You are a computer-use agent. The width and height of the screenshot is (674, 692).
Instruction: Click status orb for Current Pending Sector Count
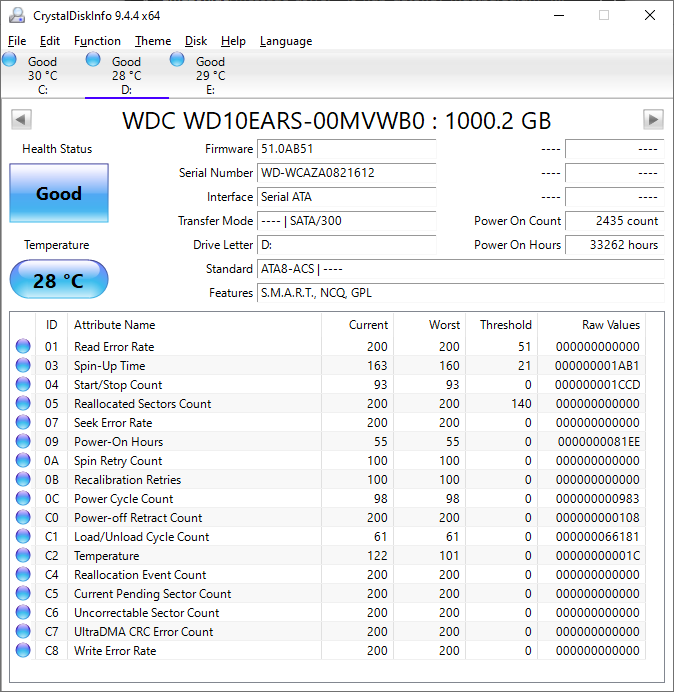click(23, 593)
